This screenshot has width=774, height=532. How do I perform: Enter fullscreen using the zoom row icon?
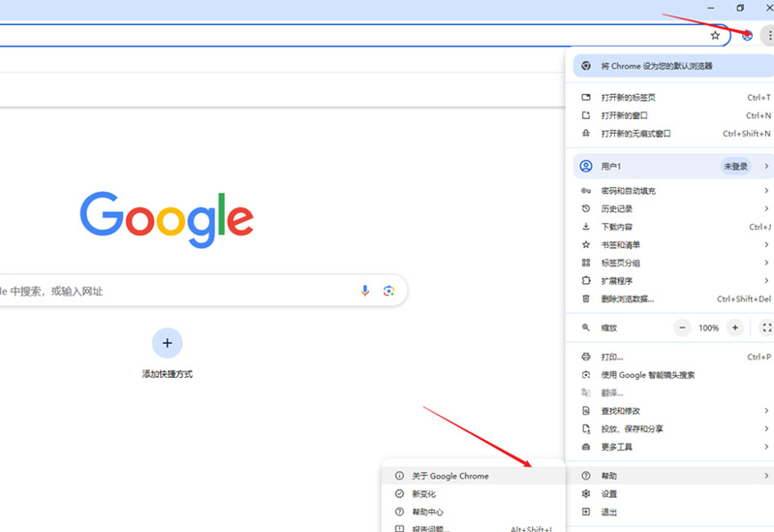766,328
